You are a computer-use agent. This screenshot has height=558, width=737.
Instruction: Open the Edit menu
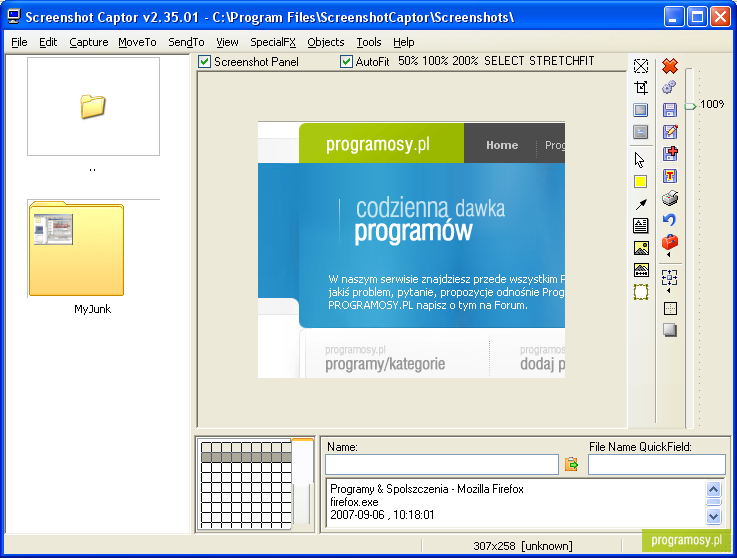coord(48,42)
